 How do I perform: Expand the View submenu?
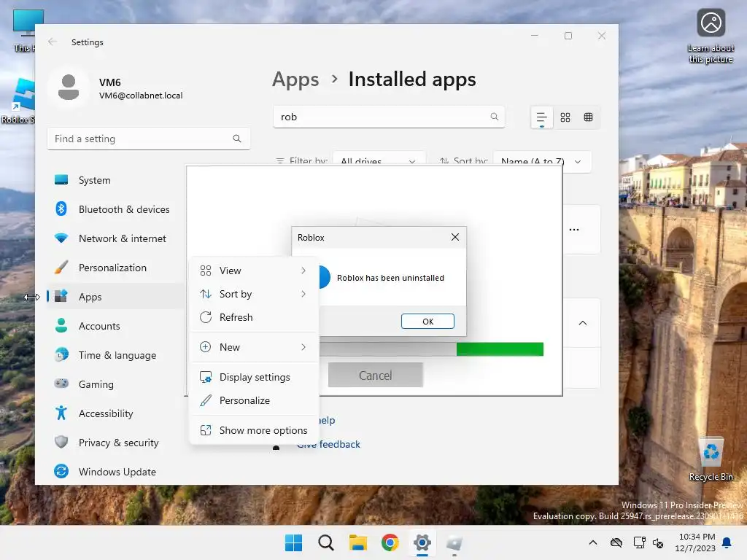(253, 271)
